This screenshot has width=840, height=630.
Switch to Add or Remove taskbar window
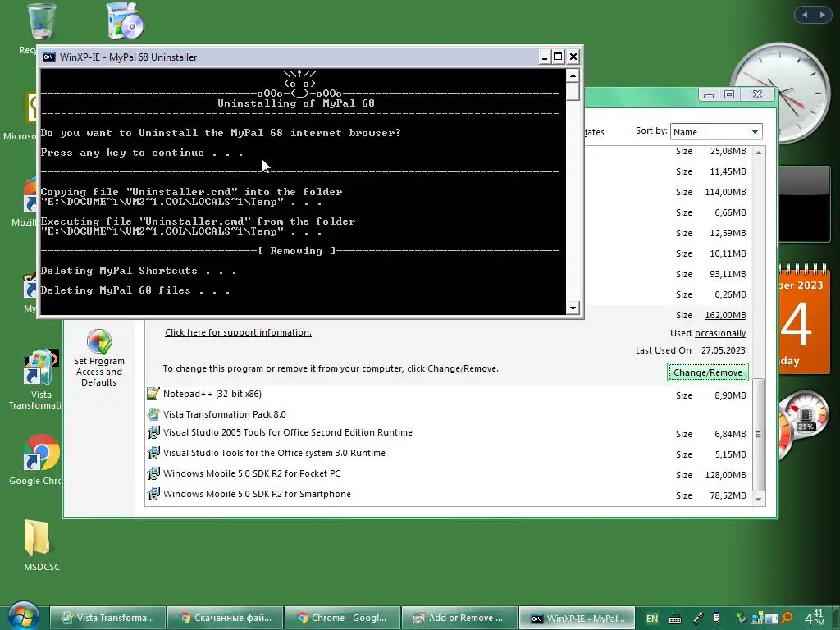click(459, 618)
